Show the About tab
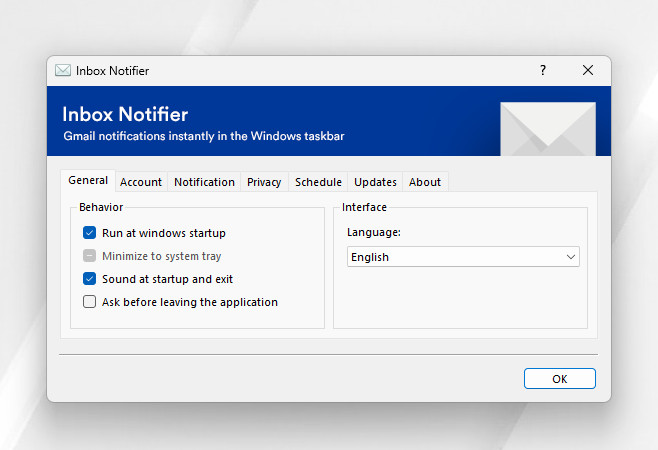Image resolution: width=658 pixels, height=450 pixels. 425,182
